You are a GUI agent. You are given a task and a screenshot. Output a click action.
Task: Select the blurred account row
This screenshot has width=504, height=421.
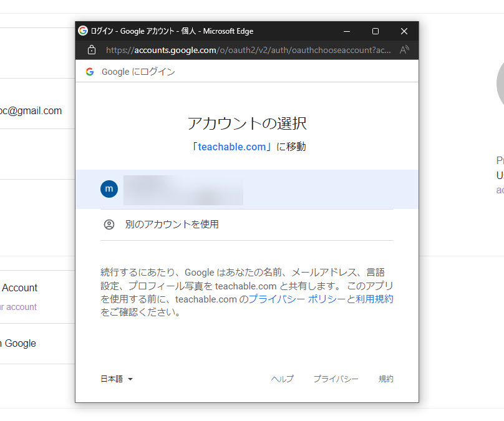[x=247, y=189]
